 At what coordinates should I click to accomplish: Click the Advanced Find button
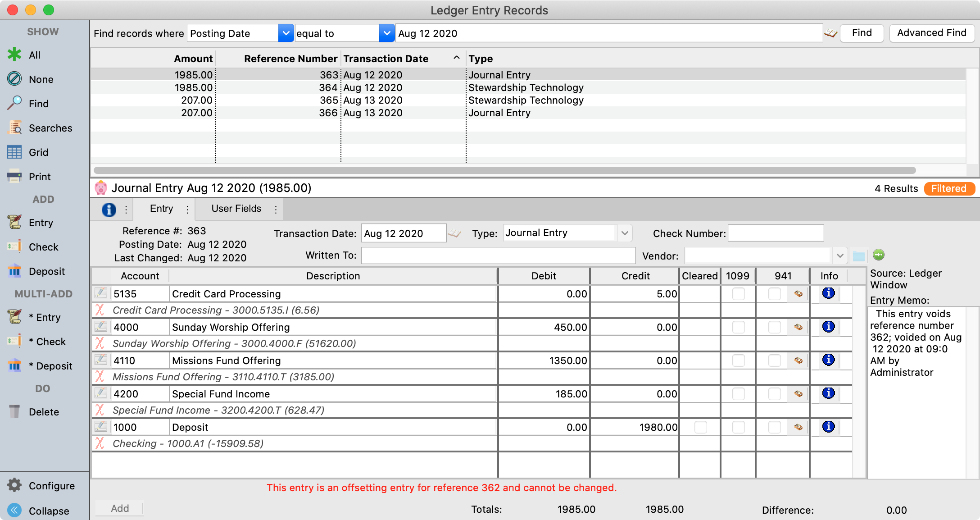click(x=931, y=33)
